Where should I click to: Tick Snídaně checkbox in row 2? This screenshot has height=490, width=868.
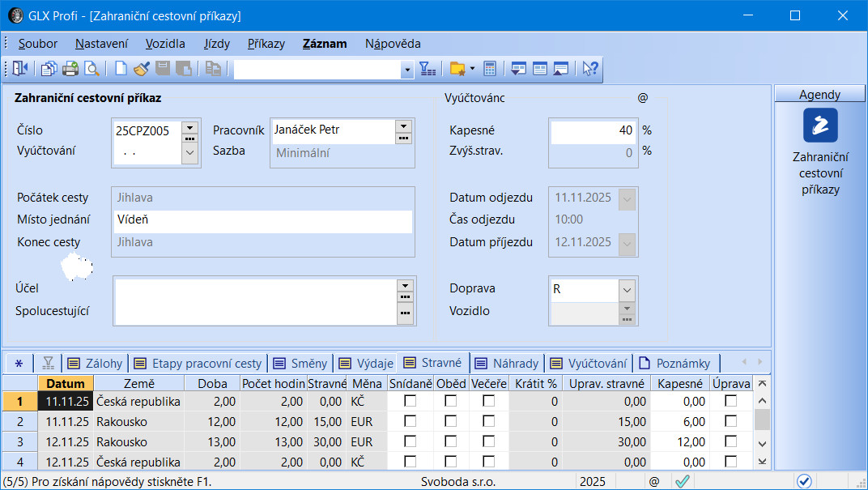411,421
